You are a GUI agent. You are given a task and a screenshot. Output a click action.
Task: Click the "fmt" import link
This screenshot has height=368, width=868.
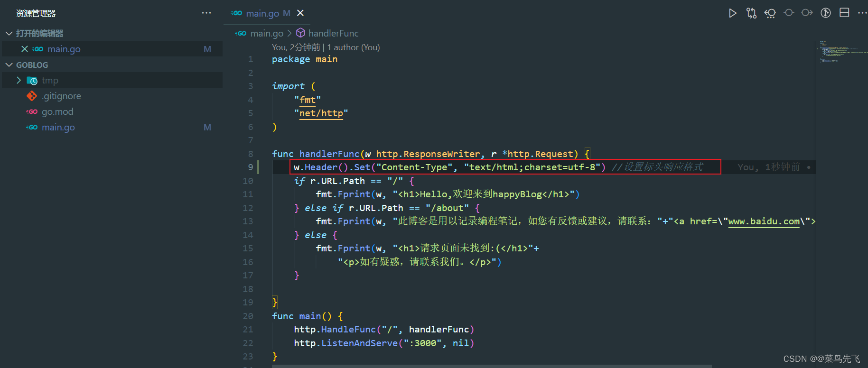(x=308, y=100)
